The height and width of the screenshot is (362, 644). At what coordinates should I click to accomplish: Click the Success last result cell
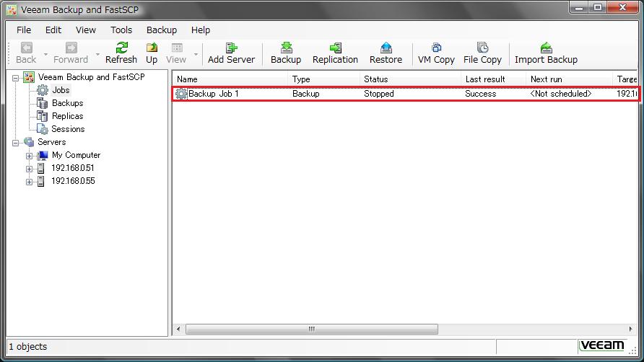point(481,94)
